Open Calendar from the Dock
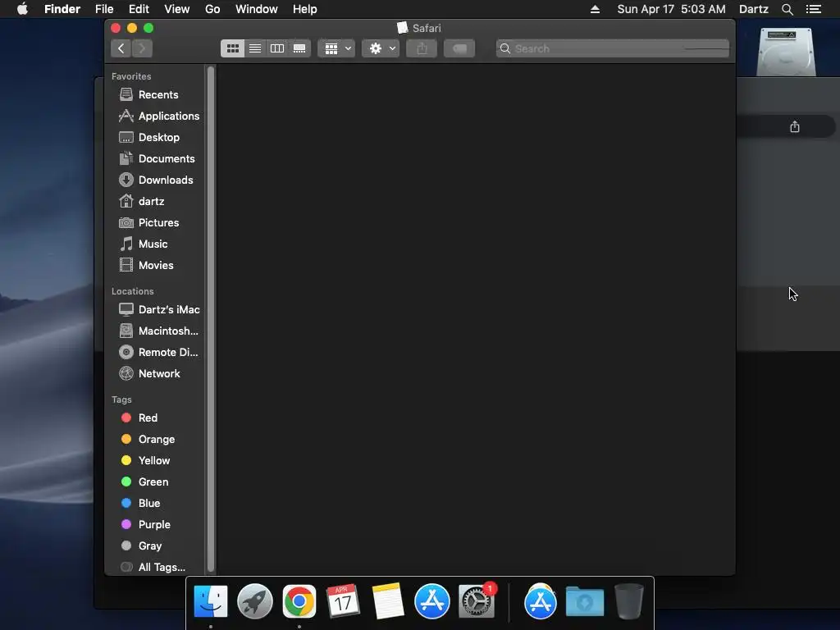This screenshot has width=840, height=630. pyautogui.click(x=344, y=601)
